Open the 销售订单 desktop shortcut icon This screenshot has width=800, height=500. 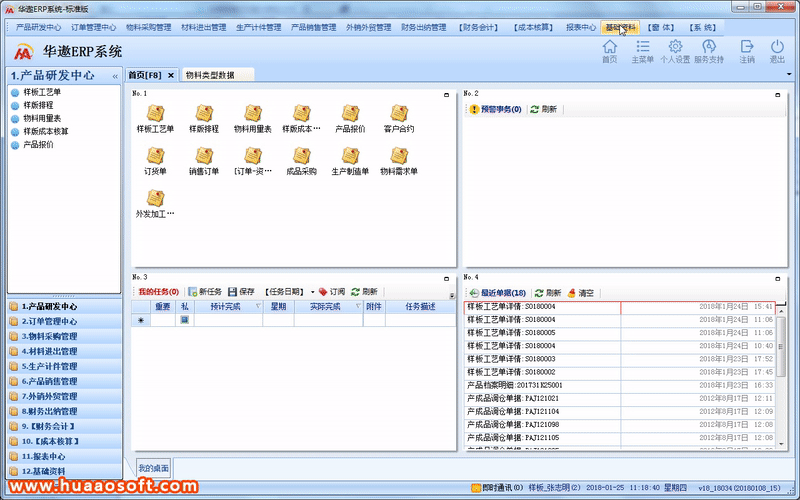pyautogui.click(x=204, y=161)
